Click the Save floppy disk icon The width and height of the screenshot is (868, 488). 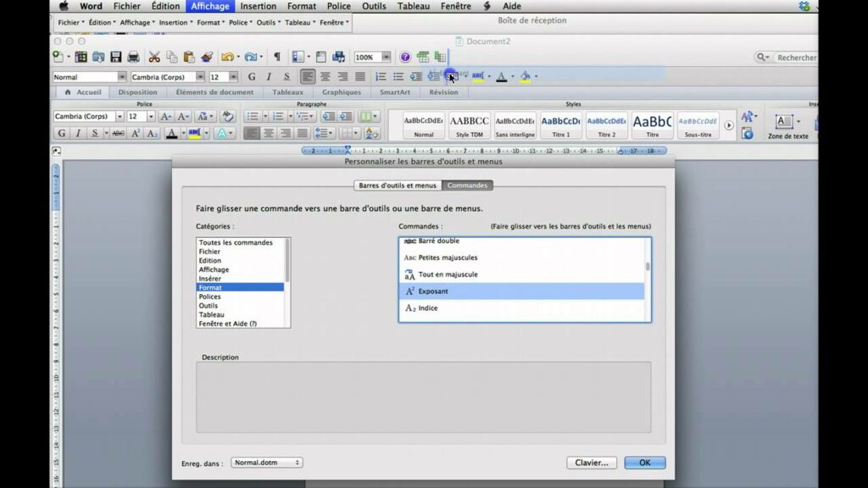(x=115, y=57)
